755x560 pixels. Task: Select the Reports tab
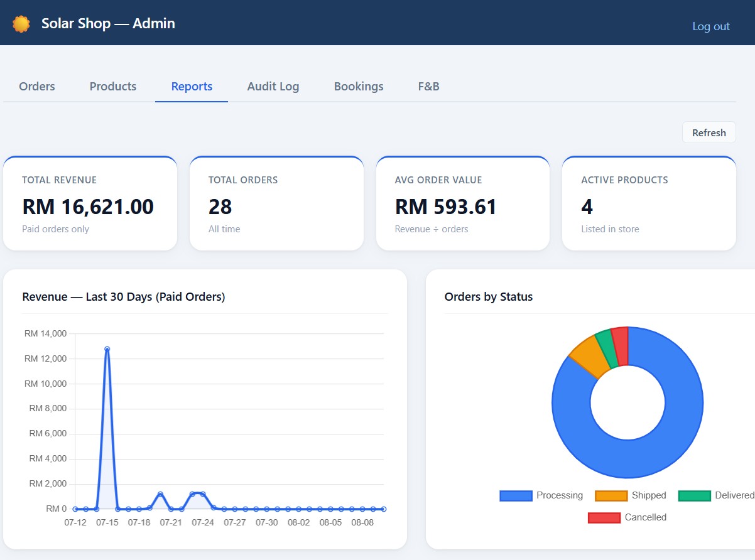pos(192,87)
